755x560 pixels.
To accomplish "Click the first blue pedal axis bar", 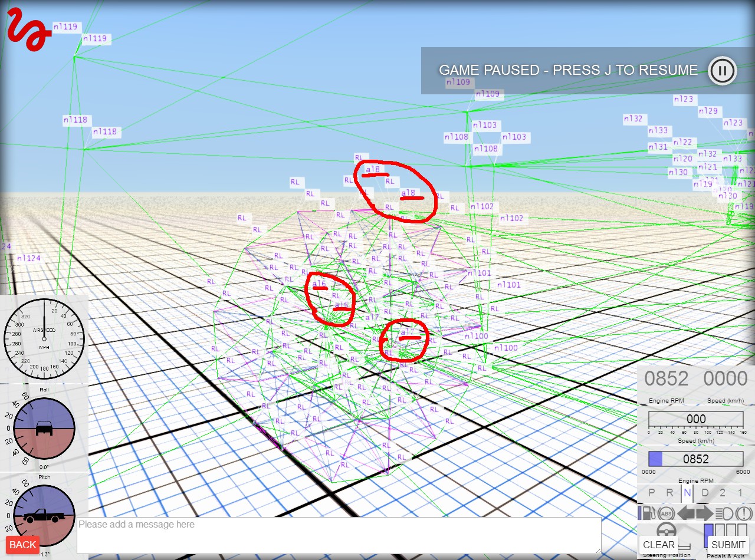I will [709, 536].
